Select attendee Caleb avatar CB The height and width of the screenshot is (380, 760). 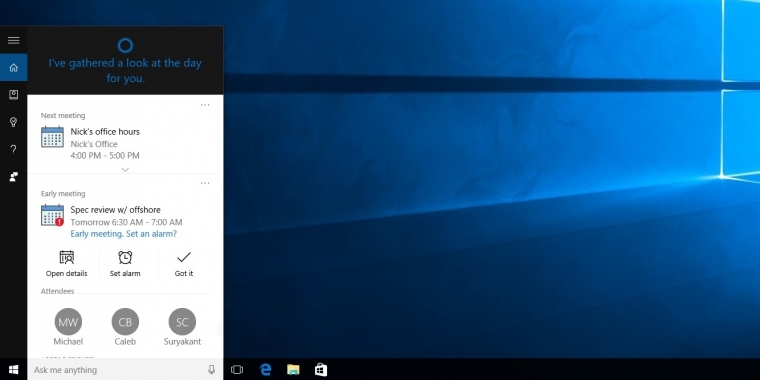point(125,322)
